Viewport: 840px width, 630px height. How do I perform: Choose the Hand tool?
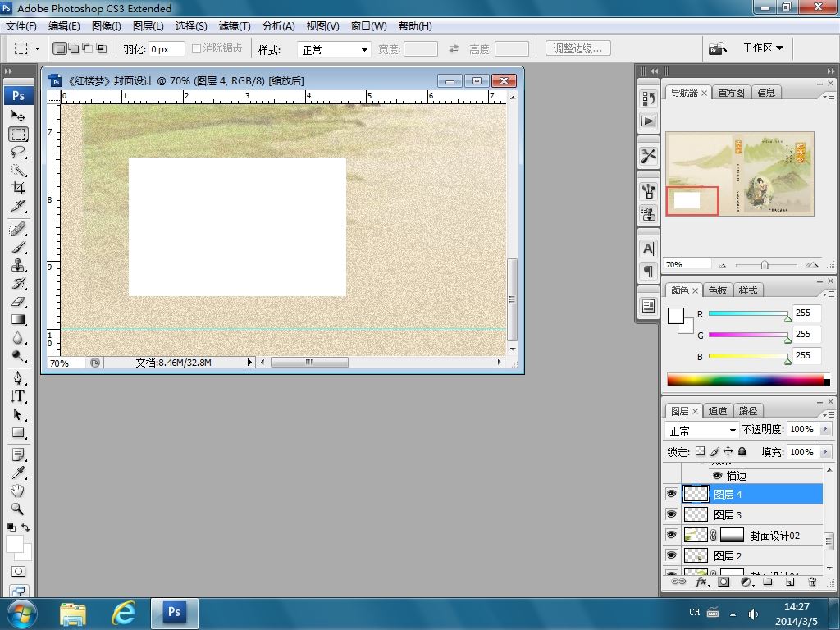18,491
